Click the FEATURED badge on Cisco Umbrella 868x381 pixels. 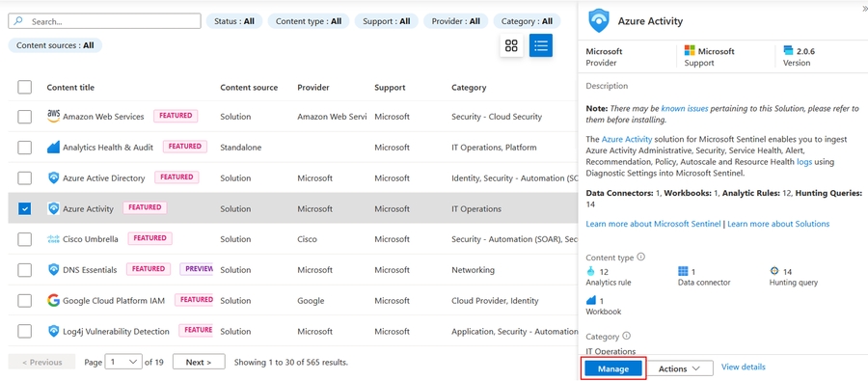coord(150,238)
